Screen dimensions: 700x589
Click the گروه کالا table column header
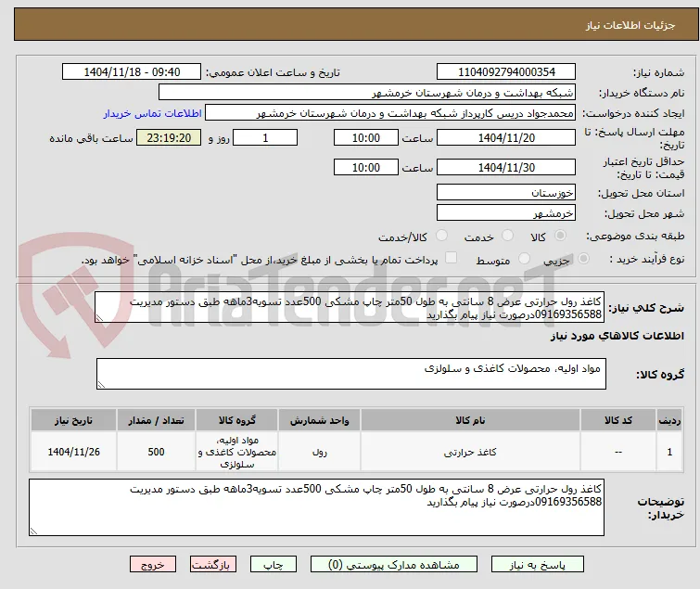pyautogui.click(x=237, y=420)
